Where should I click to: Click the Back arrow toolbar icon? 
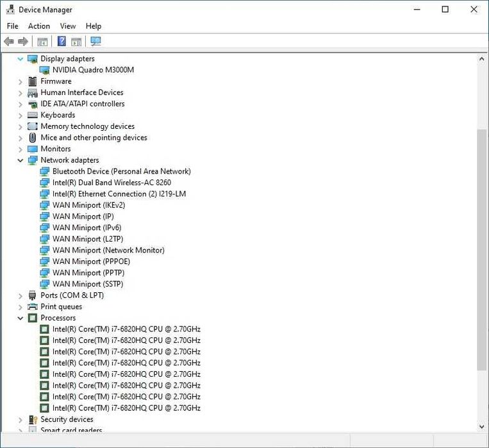pyautogui.click(x=9, y=41)
